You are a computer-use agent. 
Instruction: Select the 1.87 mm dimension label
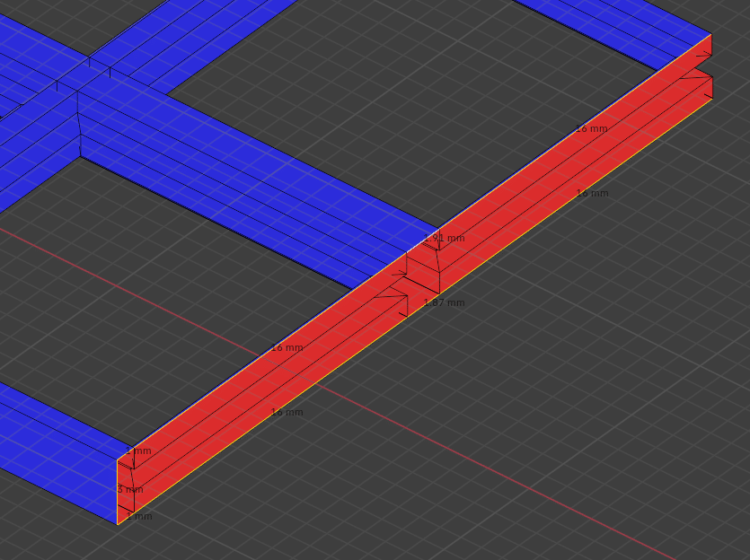(x=444, y=302)
